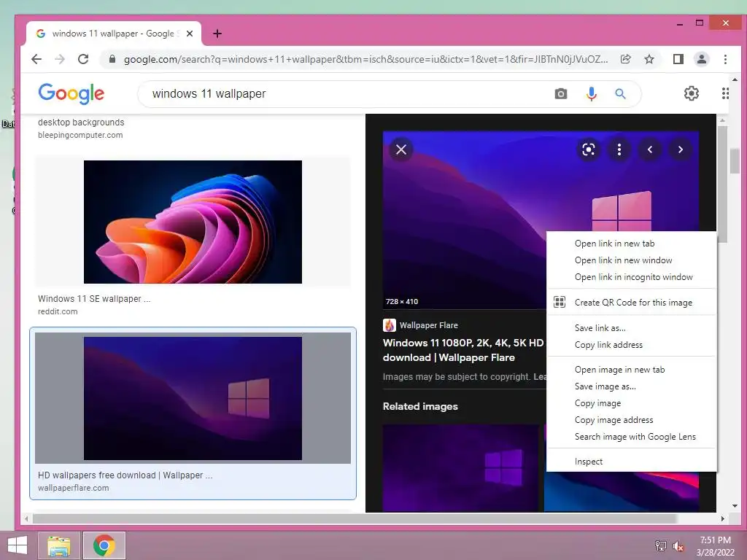This screenshot has width=747, height=560.
Task: Start voice search with microphone
Action: [x=591, y=94]
